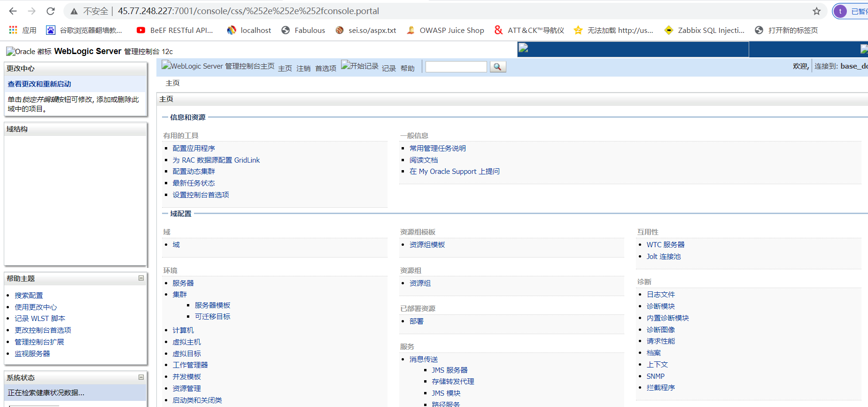This screenshot has width=868, height=407.
Task: Open 常用管理任务说明 link
Action: 438,148
